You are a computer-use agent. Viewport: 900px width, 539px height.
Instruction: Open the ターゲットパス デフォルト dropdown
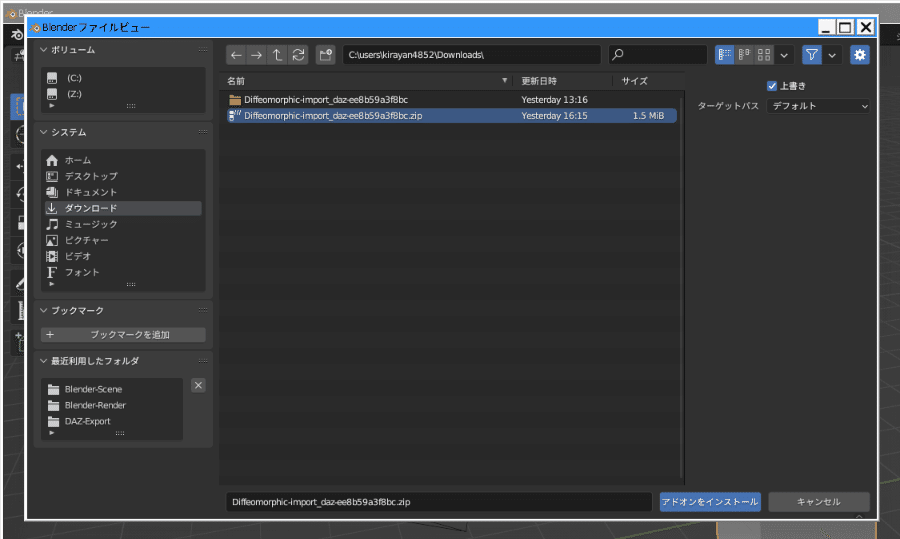click(818, 106)
